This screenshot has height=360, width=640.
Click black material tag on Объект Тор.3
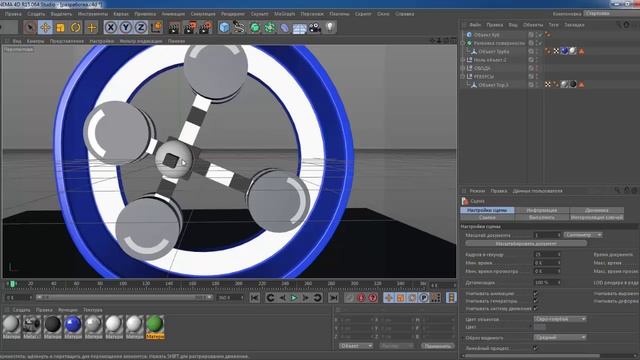point(573,84)
